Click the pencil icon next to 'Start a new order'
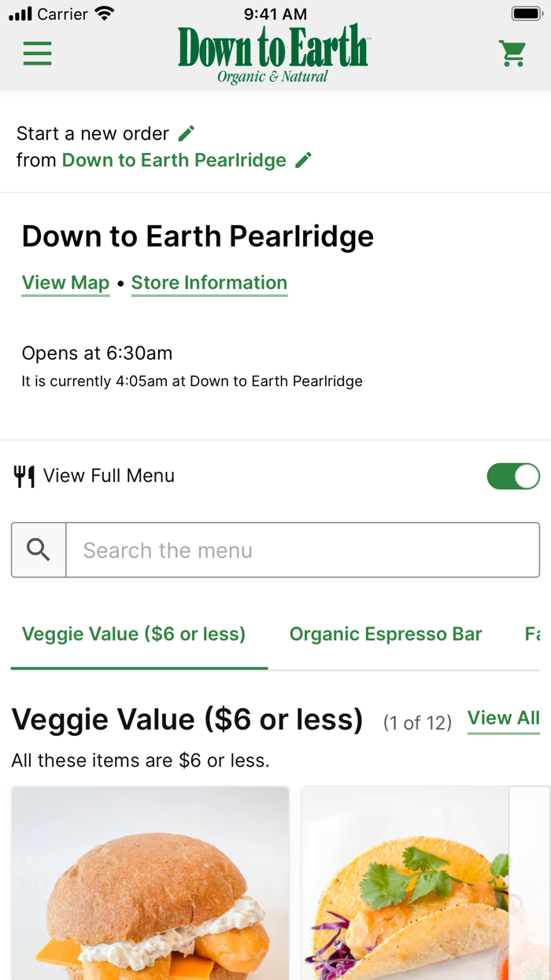Image resolution: width=551 pixels, height=980 pixels. 186,132
